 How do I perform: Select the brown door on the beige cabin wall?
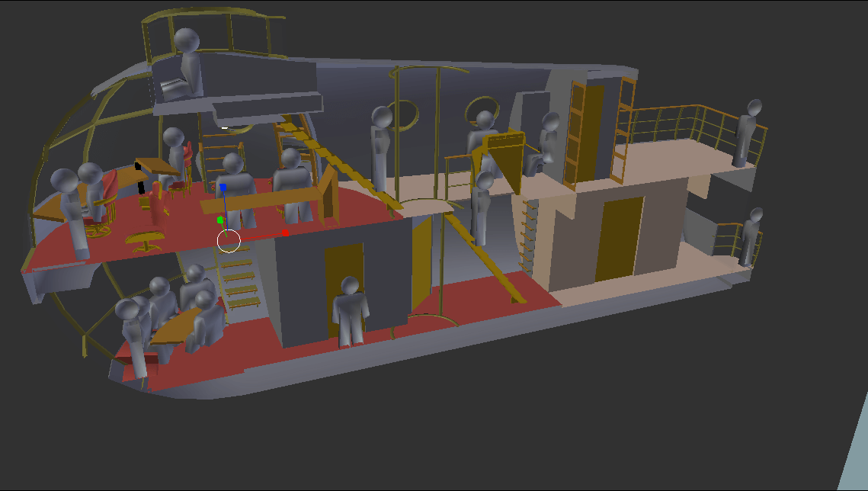tap(620, 239)
